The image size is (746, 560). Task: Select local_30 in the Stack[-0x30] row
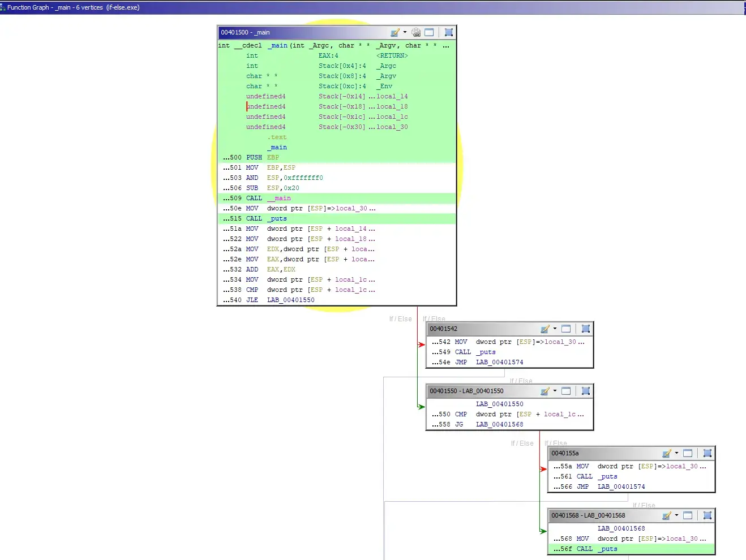click(x=392, y=127)
